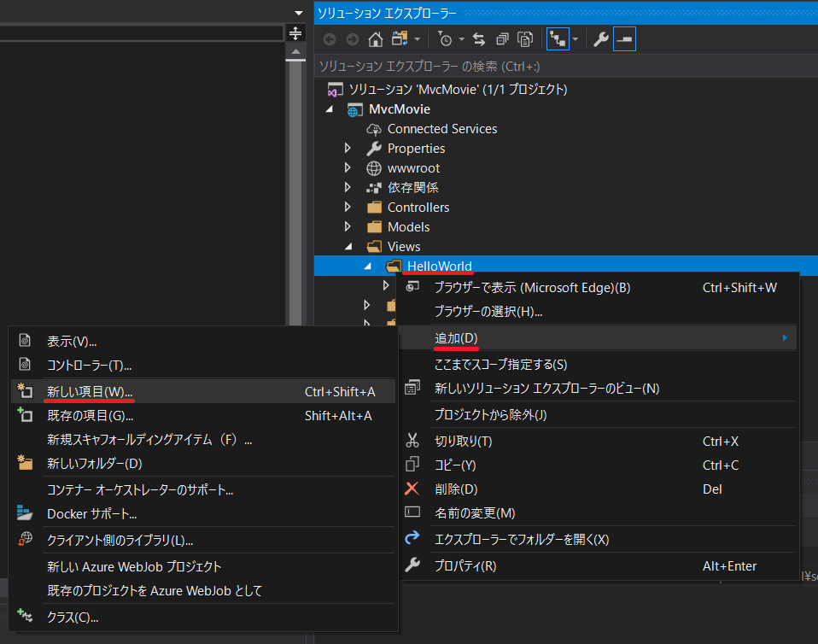Choose 名前の変更(M)

599,513
